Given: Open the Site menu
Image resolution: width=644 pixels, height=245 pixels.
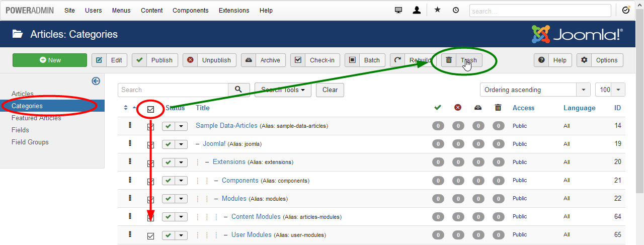Looking at the screenshot, I should [69, 10].
